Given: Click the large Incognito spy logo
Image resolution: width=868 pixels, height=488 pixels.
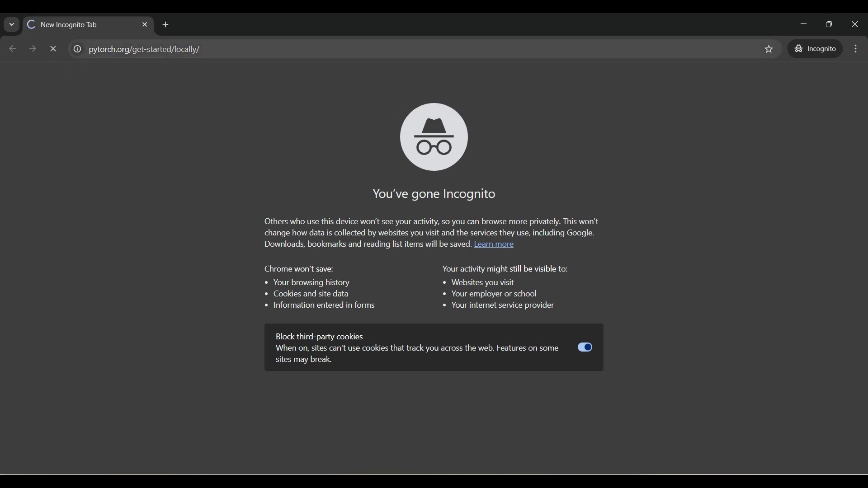Looking at the screenshot, I should (434, 137).
